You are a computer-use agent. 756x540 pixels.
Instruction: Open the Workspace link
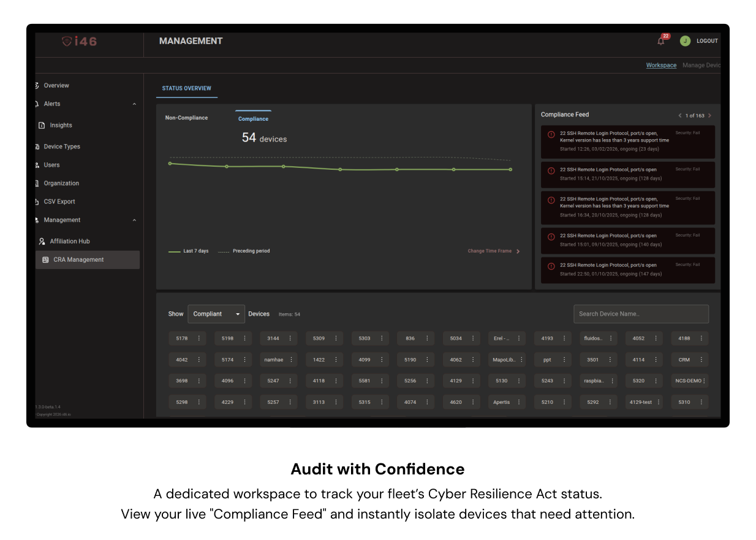tap(661, 66)
